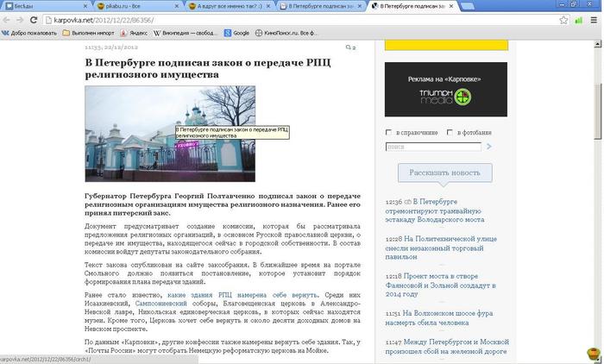The height and width of the screenshot is (364, 604).
Task: Click the article headline 'В Петербурге подписан закон'
Action: (x=208, y=68)
